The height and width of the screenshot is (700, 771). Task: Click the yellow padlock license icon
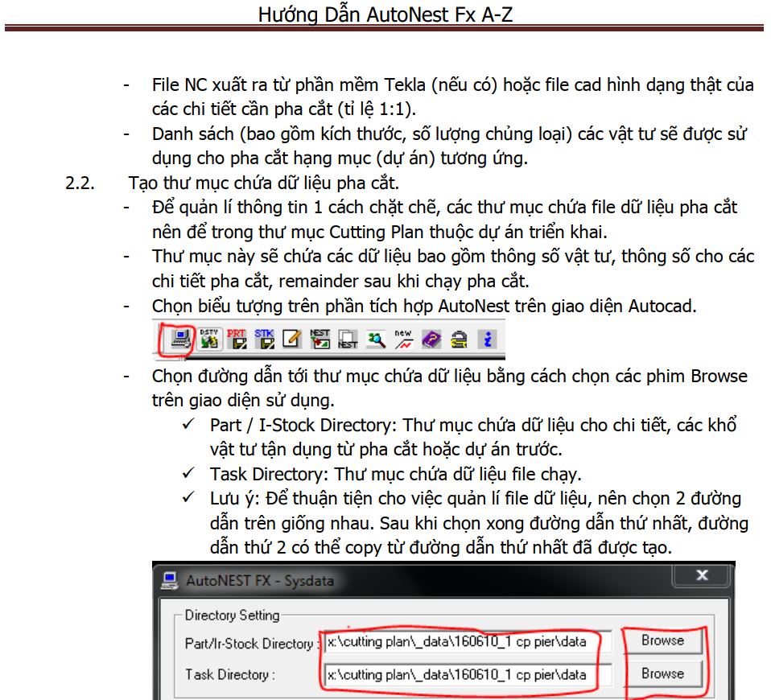[460, 340]
